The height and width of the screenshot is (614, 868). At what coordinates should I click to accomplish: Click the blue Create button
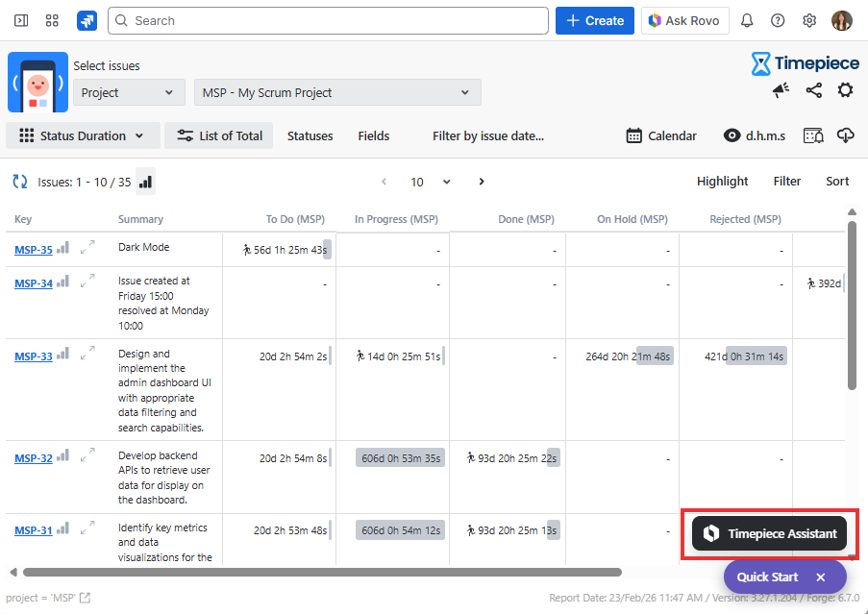pos(594,20)
